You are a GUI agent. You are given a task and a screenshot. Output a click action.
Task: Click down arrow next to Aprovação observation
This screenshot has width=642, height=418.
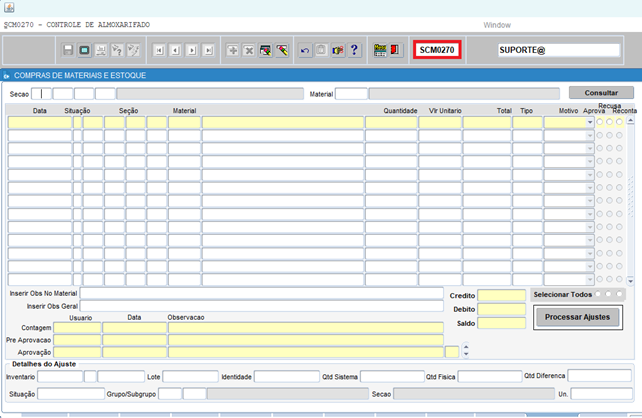(x=466, y=354)
